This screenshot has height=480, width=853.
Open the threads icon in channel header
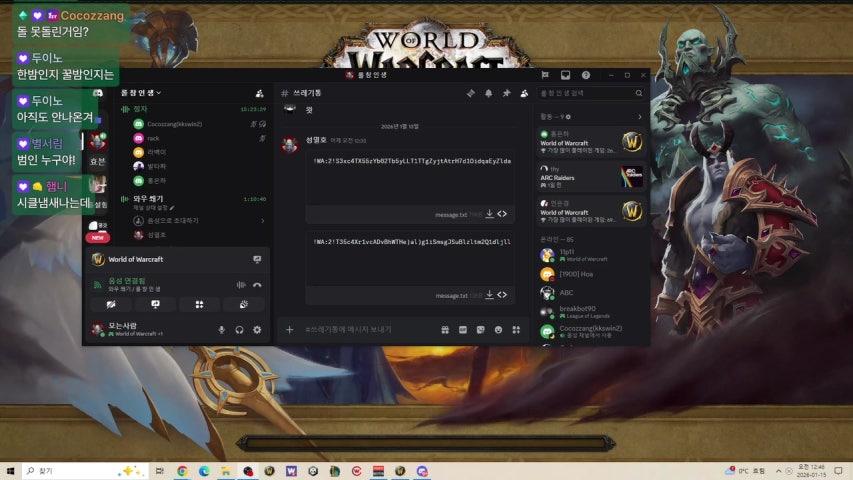(471, 94)
